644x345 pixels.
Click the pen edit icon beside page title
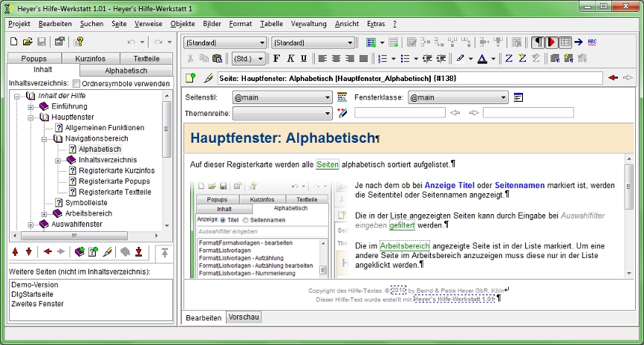click(208, 77)
